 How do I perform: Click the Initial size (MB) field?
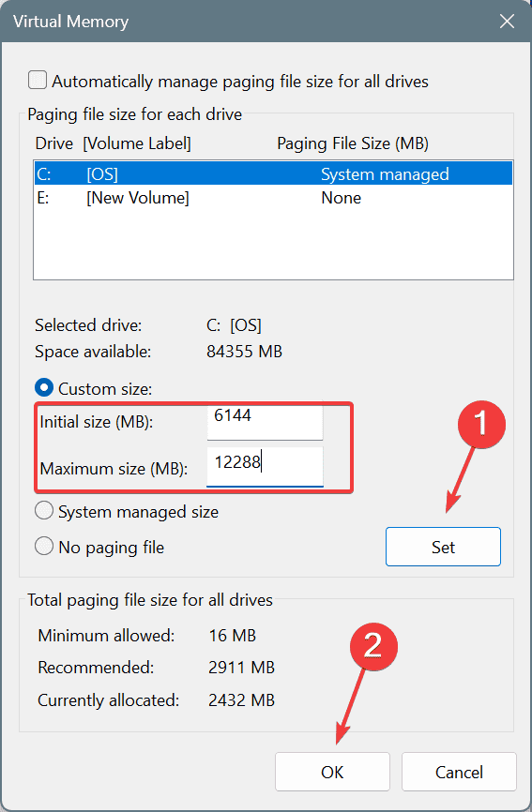[265, 422]
